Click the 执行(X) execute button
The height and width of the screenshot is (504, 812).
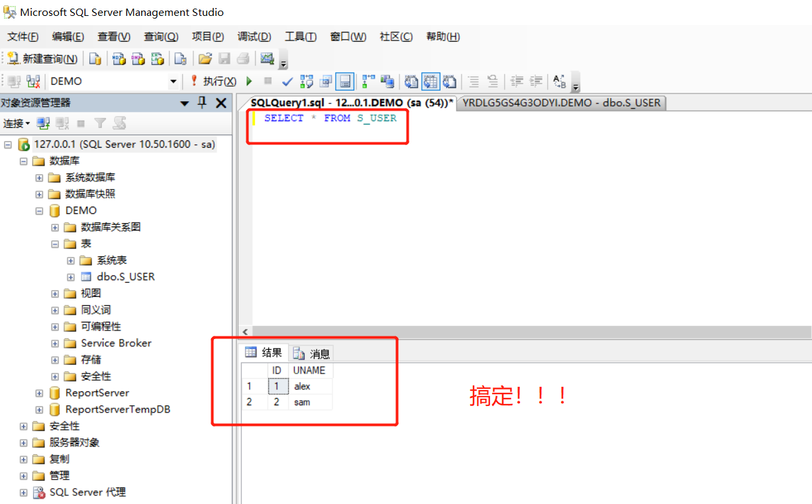pos(213,81)
